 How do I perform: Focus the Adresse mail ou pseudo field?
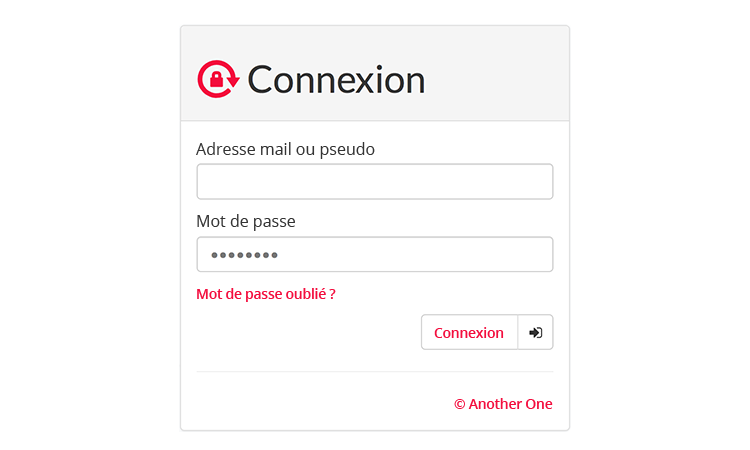pyautogui.click(x=375, y=182)
